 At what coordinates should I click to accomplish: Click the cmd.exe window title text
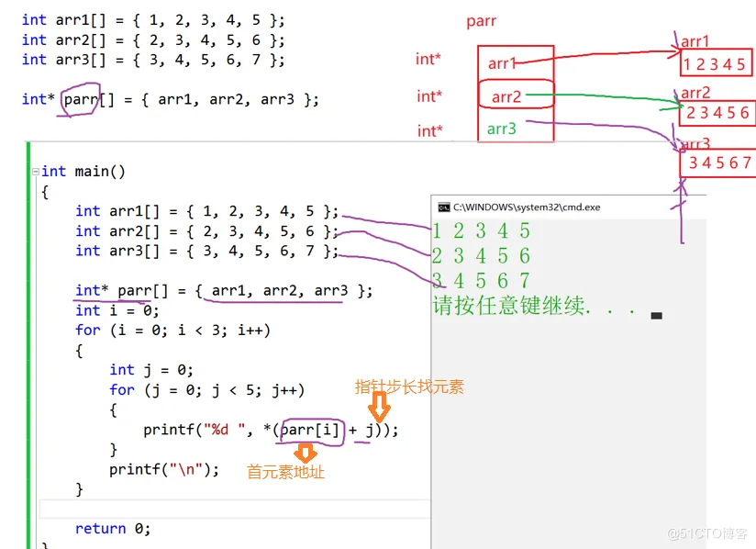click(x=527, y=207)
